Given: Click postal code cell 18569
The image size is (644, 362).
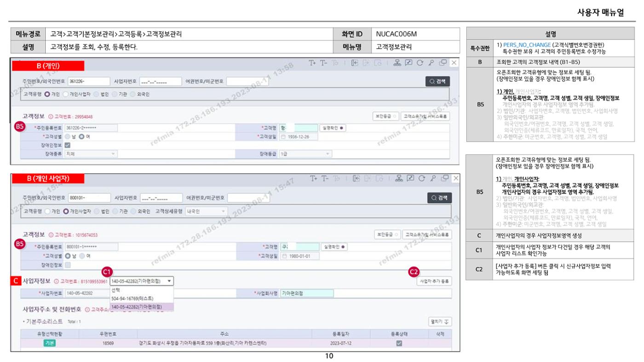Looking at the screenshot, I should [109, 343].
